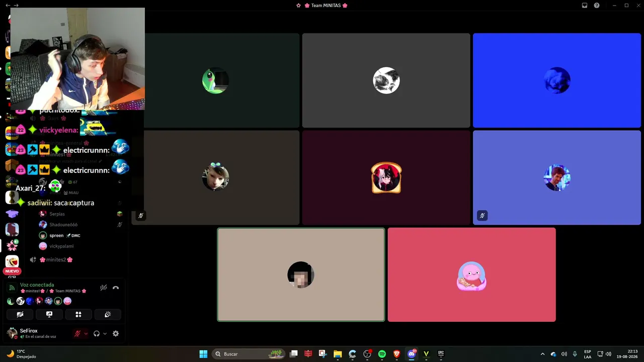Focus the toast anime avatar tile
The height and width of the screenshot is (362, 644).
point(386,177)
